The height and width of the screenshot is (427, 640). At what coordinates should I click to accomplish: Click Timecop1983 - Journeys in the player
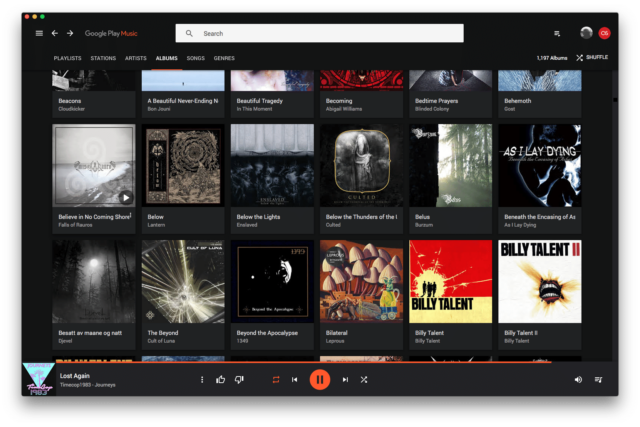click(88, 385)
